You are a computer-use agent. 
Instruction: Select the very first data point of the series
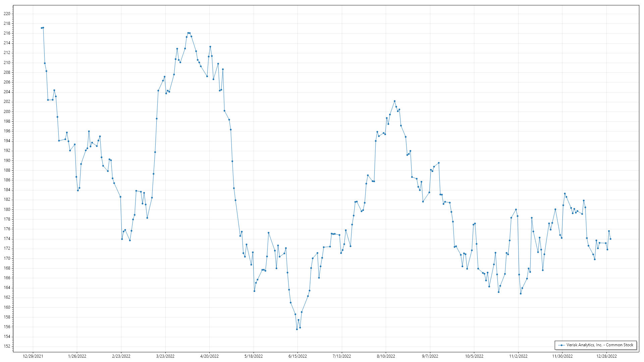(42, 28)
